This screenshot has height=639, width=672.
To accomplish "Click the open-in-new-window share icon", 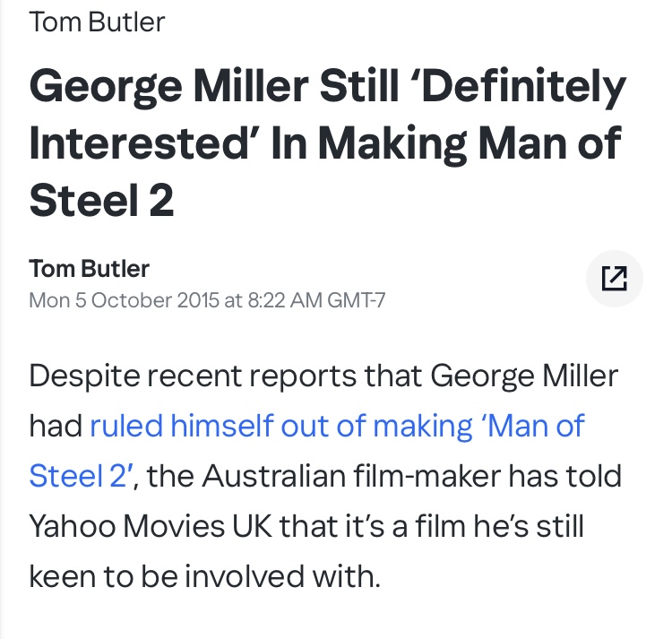I will coord(614,280).
